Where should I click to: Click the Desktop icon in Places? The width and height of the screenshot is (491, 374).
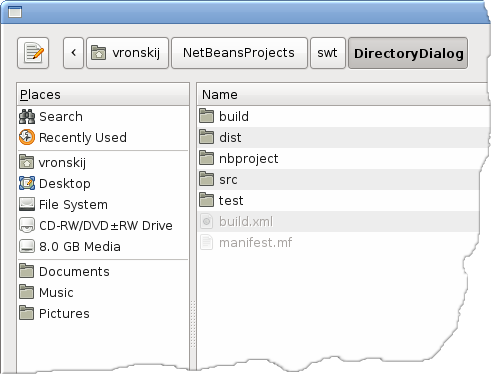tap(27, 183)
